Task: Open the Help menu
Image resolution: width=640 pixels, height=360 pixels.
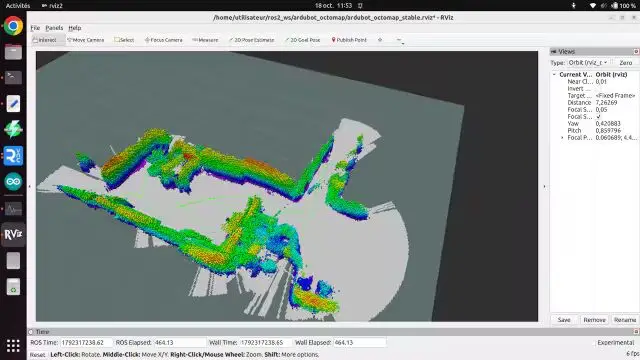Action: click(x=75, y=28)
